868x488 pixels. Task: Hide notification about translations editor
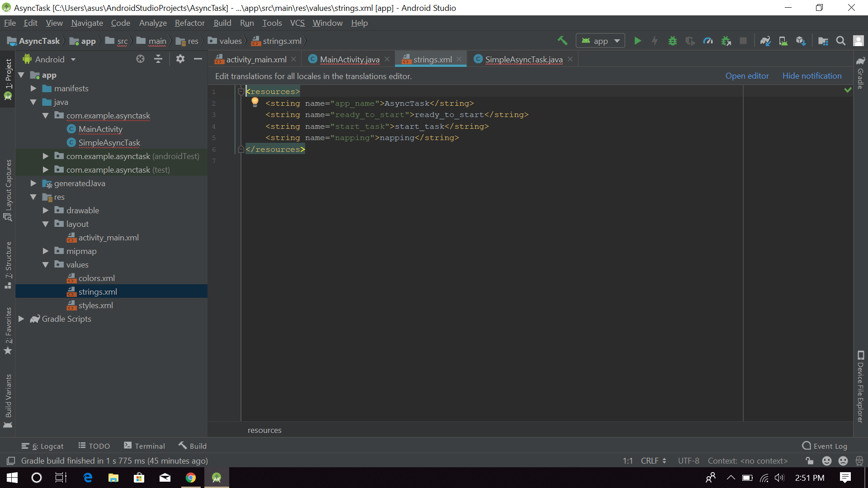(811, 76)
